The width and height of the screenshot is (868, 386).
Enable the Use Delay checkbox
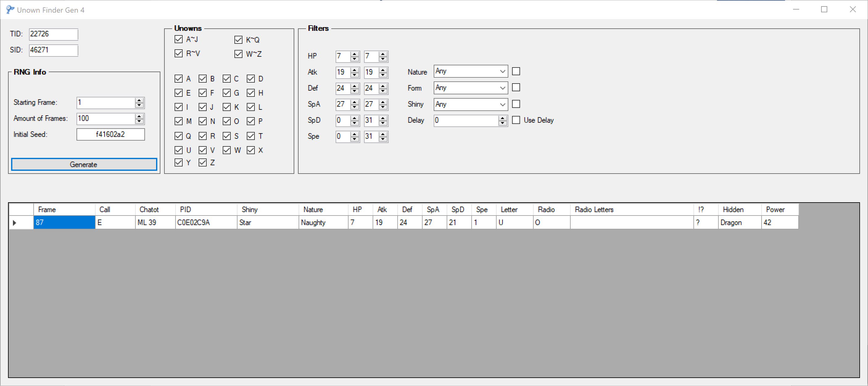[x=516, y=120]
